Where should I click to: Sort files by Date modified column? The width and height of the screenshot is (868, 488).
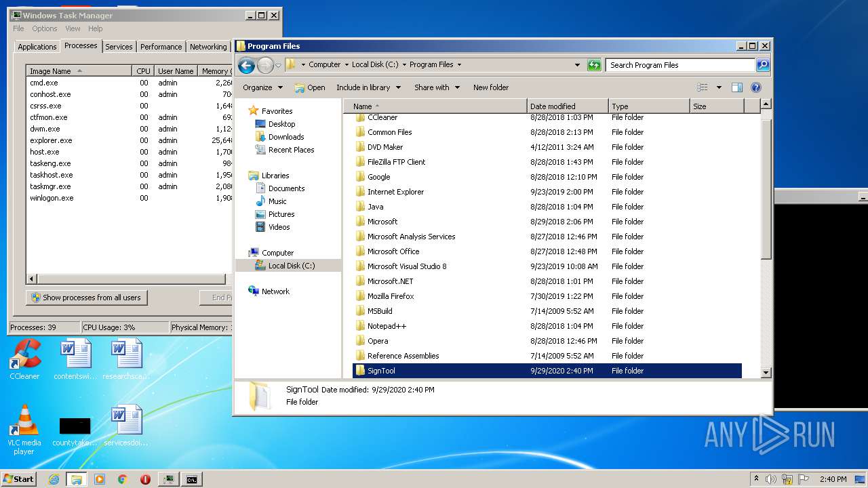point(567,106)
